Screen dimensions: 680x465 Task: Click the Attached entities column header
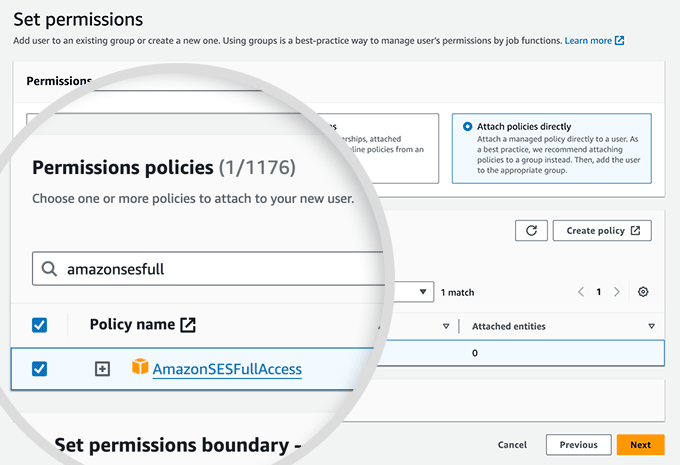(x=509, y=326)
